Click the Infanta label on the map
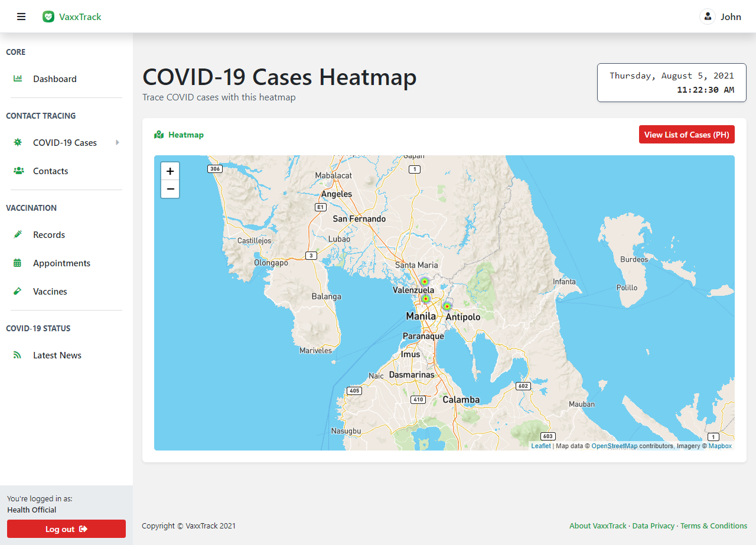The image size is (756, 545). tap(564, 282)
